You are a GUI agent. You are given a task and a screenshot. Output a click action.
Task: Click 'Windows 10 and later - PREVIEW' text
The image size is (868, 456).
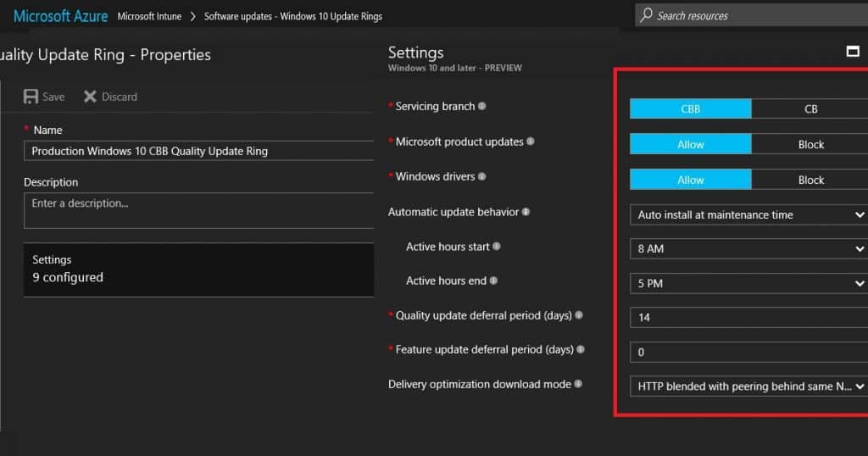click(455, 68)
